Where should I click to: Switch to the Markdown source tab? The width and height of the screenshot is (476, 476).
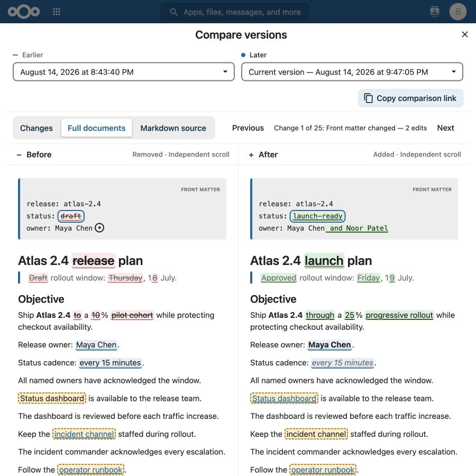[x=173, y=128]
